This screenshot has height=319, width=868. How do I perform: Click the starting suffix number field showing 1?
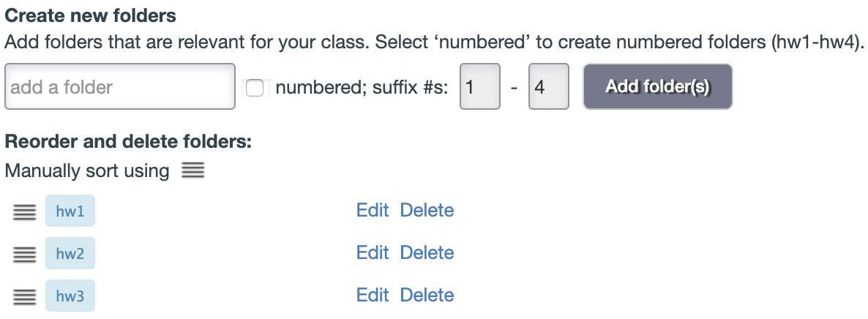click(x=479, y=88)
